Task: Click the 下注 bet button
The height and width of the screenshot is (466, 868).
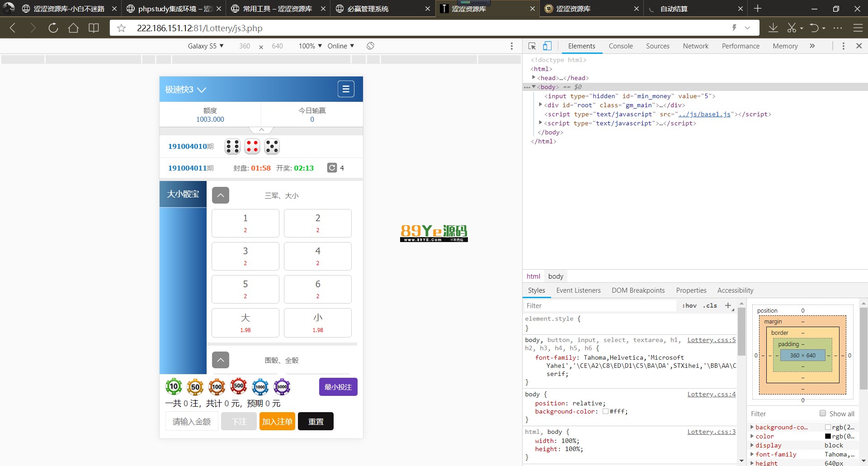Action: [239, 421]
